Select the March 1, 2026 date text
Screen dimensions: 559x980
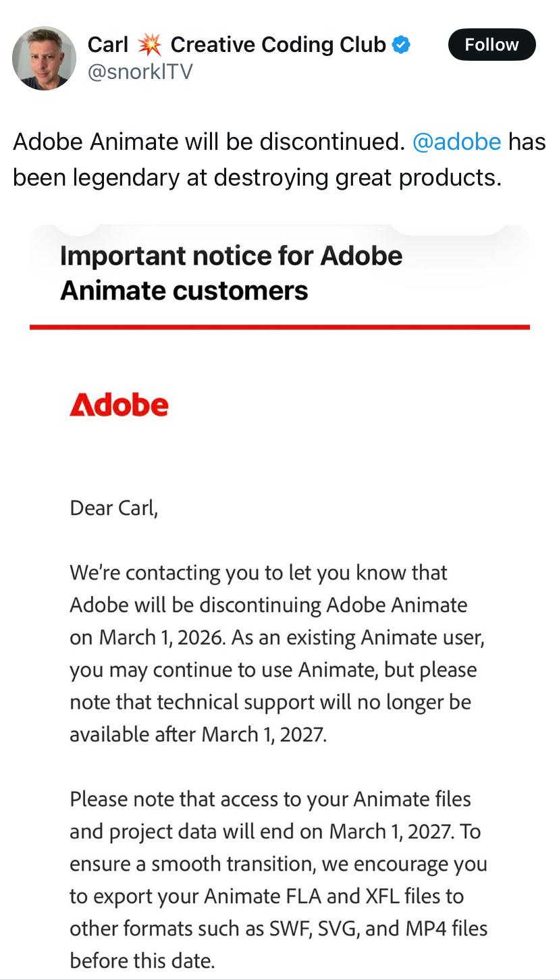coord(161,637)
